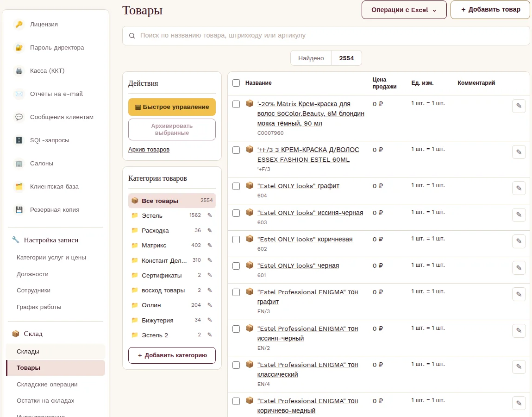Check the '+F/3 ESSEX FASHION ESTEL product
The width and height of the screenshot is (532, 417).
pyautogui.click(x=236, y=150)
